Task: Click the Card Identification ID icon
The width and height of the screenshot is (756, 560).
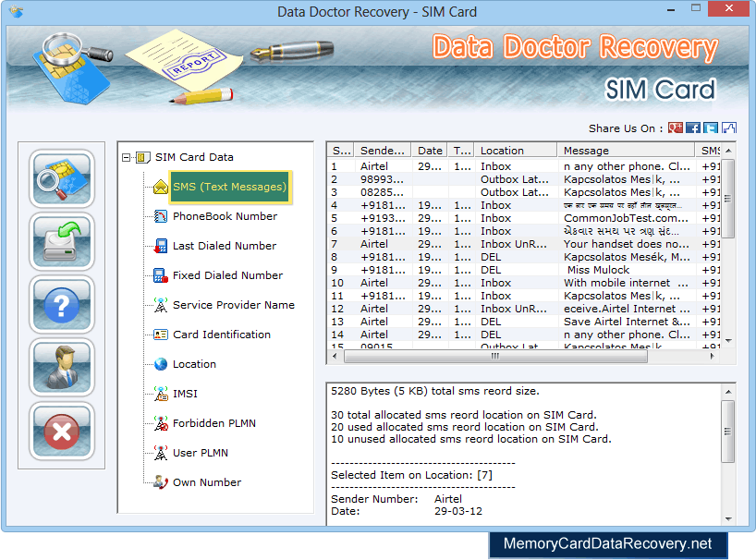Action: tap(161, 335)
